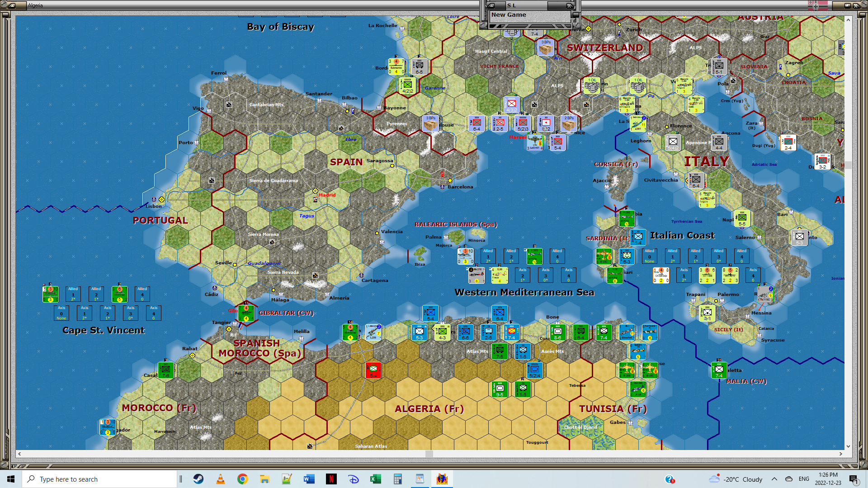Image resolution: width=868 pixels, height=488 pixels.
Task: Select the naval unit stacked on Gibraltar
Action: point(246,313)
